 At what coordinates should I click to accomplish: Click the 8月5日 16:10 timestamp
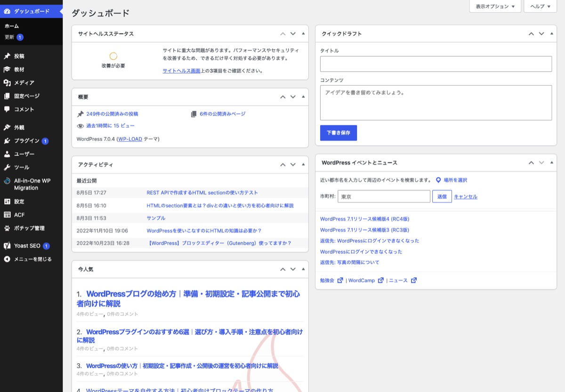[x=91, y=206]
